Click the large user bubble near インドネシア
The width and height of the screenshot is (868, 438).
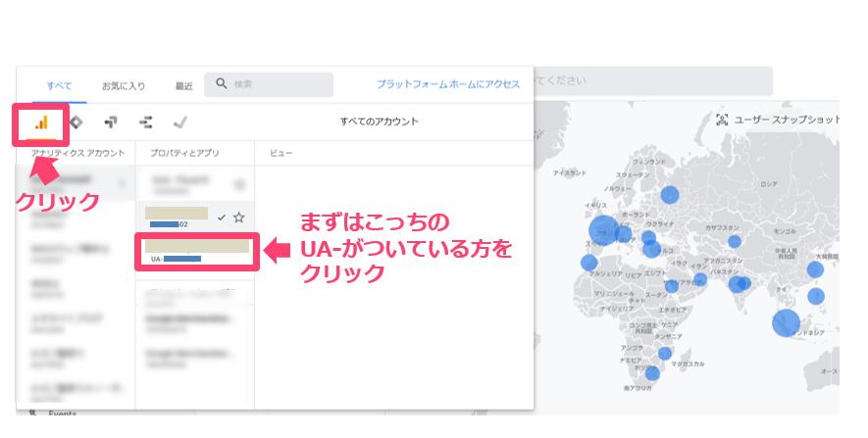point(786,322)
